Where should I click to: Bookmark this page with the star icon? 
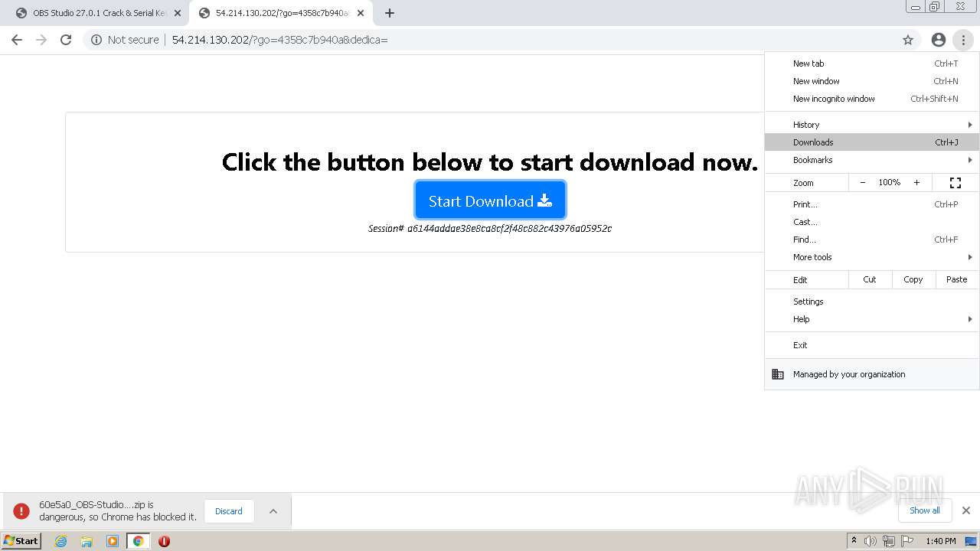[x=908, y=40]
